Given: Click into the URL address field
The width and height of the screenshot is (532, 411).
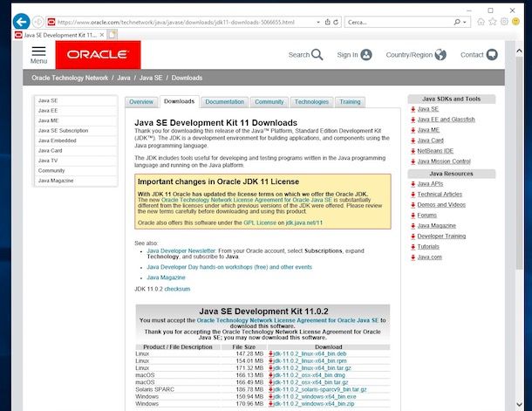Looking at the screenshot, I should click(185, 22).
